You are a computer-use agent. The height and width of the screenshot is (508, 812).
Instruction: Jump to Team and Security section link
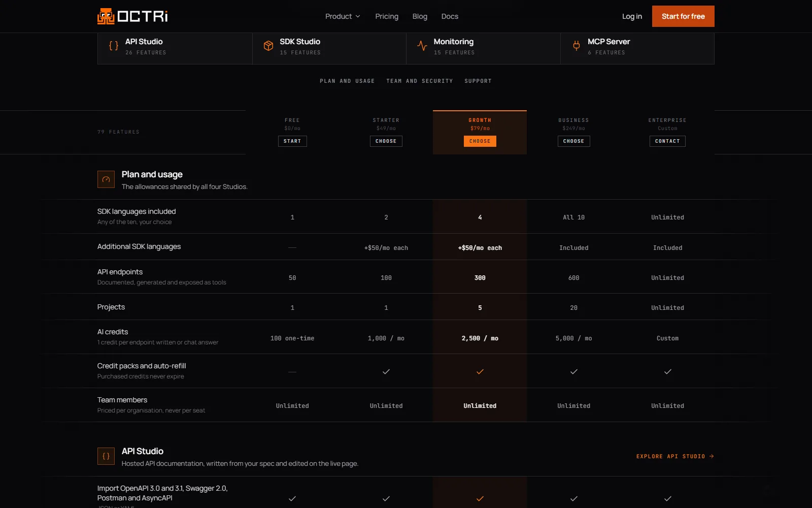420,81
